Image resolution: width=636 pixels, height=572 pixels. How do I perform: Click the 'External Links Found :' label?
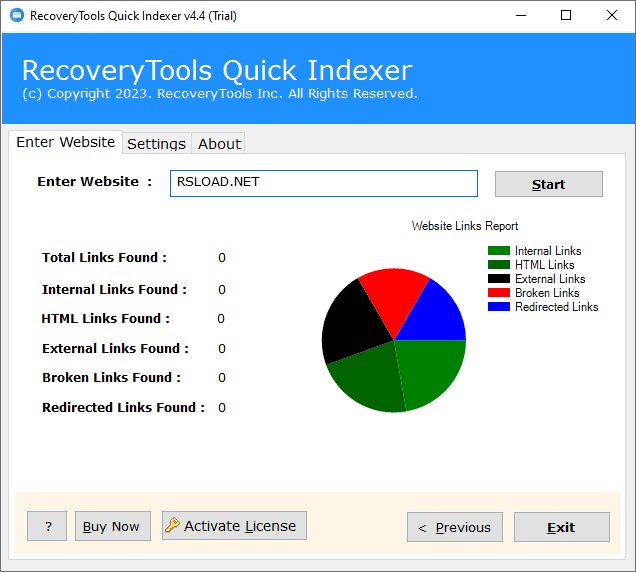(x=115, y=348)
